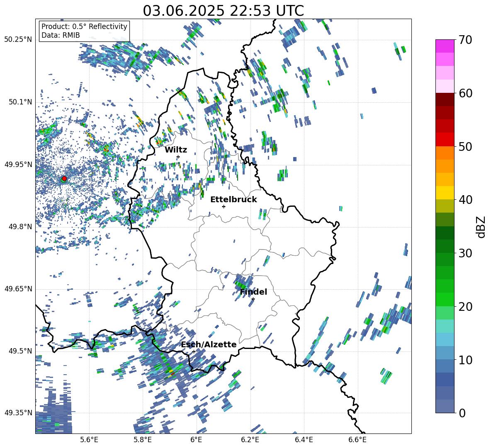Viewport: 491px width, 448px height.
Task: Click the Wiltz location cross marker
Action: tap(178, 157)
